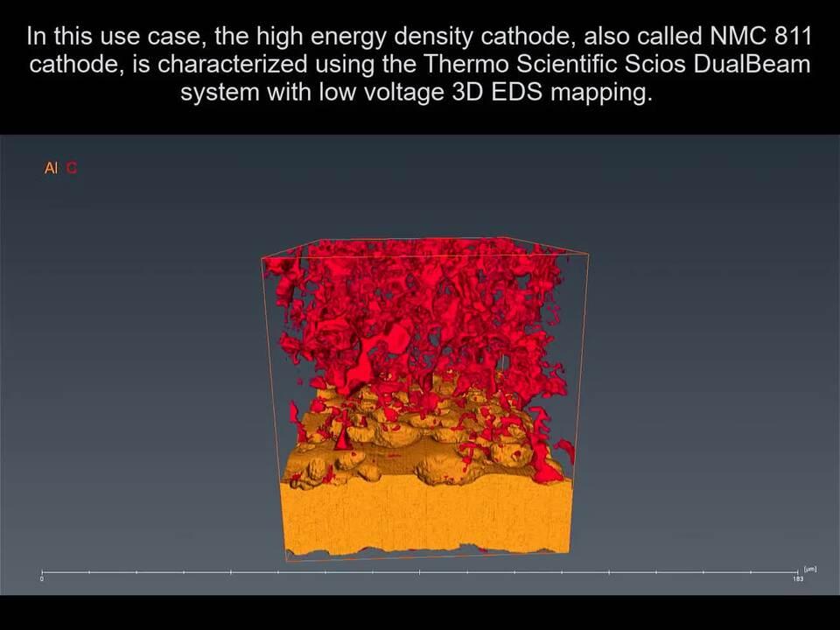Click the bottom-left corner of the orange volume
The width and height of the screenshot is (840, 630).
click(x=289, y=556)
